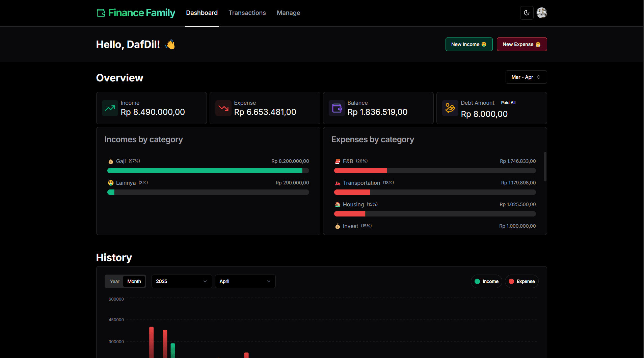Click the Finance Family title link
644x358 pixels.
pyautogui.click(x=141, y=13)
